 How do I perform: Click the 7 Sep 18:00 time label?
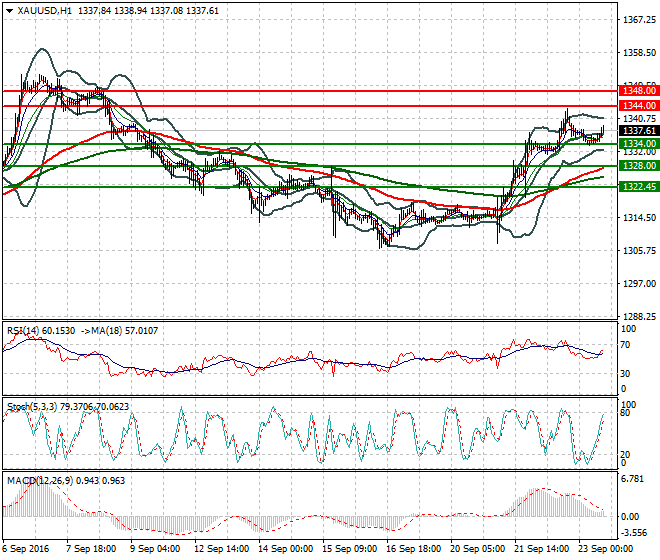pos(91,549)
